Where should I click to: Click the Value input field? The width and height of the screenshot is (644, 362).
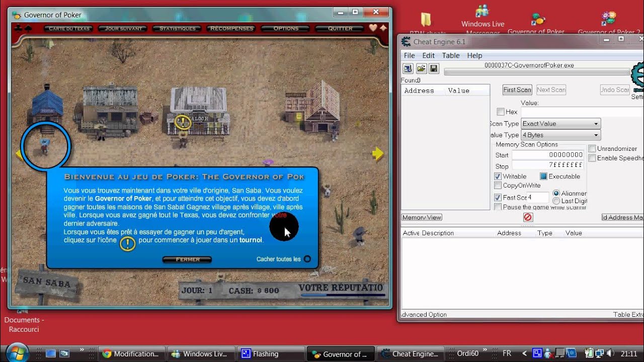pyautogui.click(x=582, y=112)
